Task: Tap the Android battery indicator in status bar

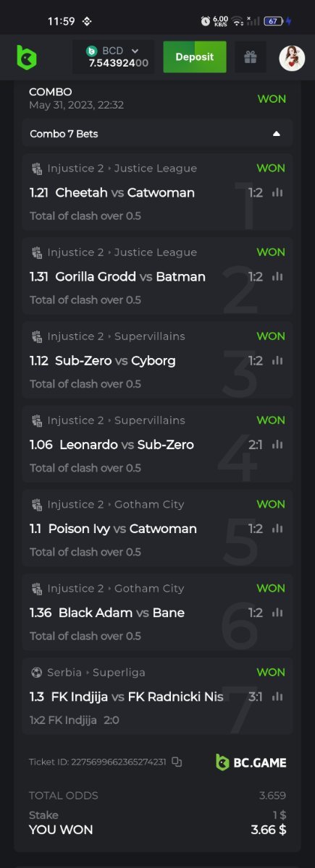Action: 273,21
